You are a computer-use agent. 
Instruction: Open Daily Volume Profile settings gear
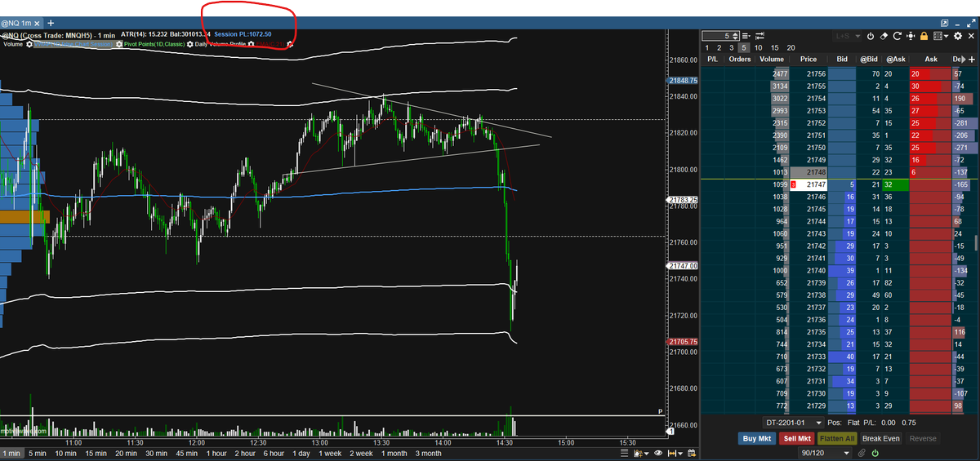[x=251, y=44]
